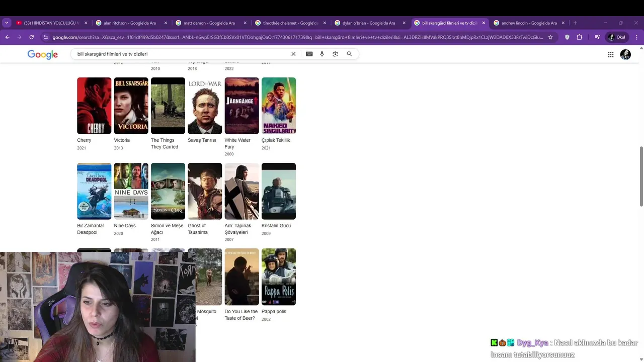This screenshot has height=362, width=644.
Task: Reload the current page
Action: (x=31, y=37)
